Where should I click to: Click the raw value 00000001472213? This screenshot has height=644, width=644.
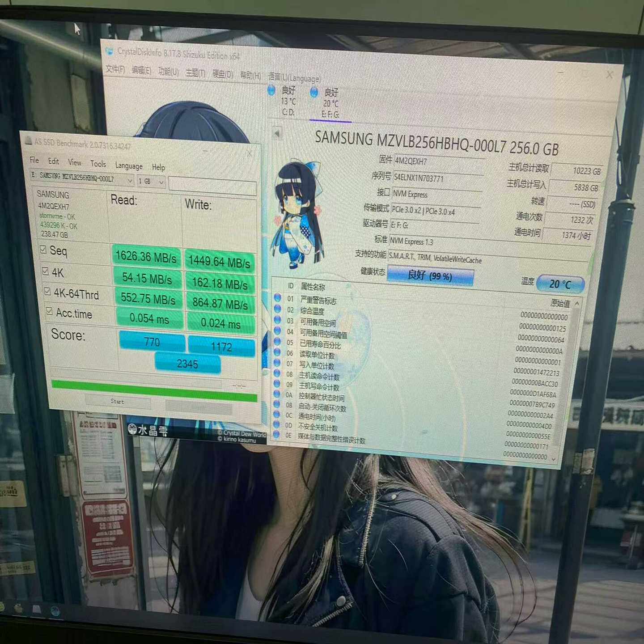(536, 372)
